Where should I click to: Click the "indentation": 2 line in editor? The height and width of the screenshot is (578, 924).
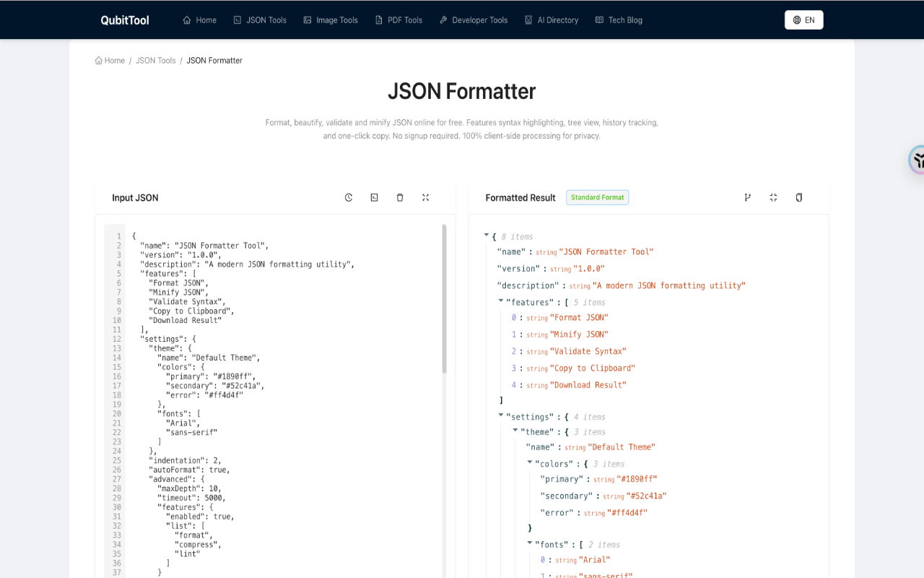pyautogui.click(x=186, y=461)
